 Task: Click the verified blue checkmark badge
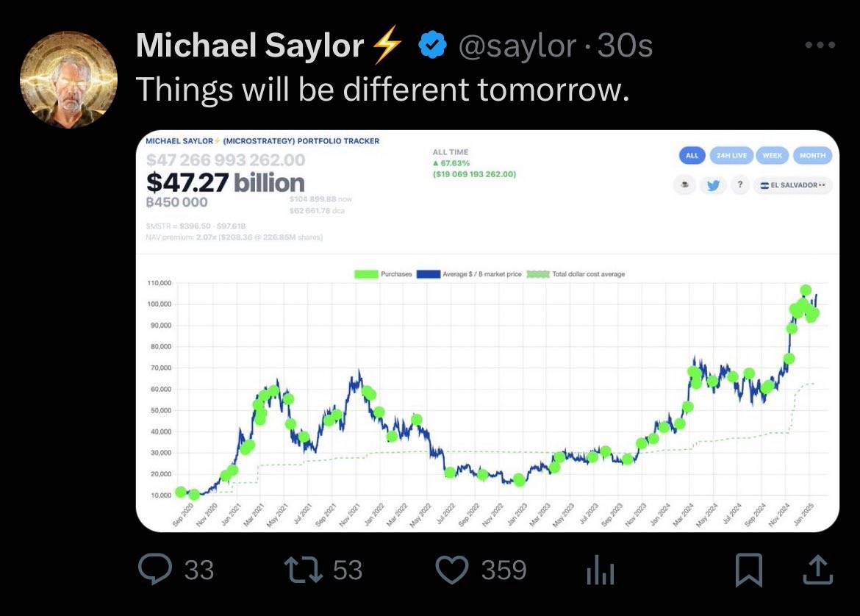(432, 46)
